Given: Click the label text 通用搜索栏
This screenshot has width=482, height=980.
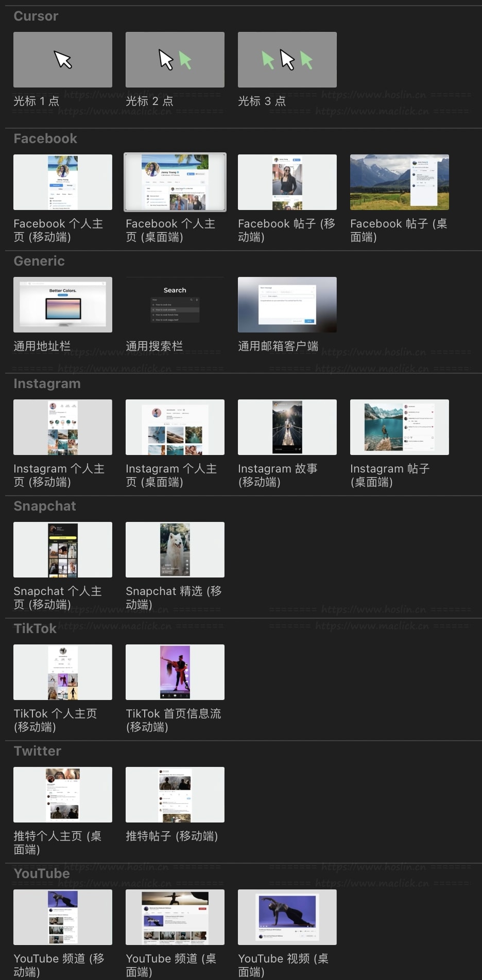Looking at the screenshot, I should (154, 346).
